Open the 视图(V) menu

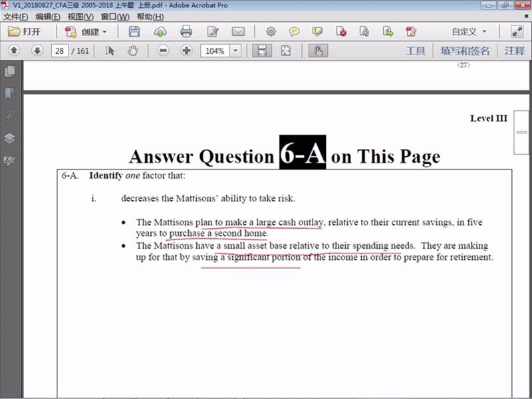(80, 16)
